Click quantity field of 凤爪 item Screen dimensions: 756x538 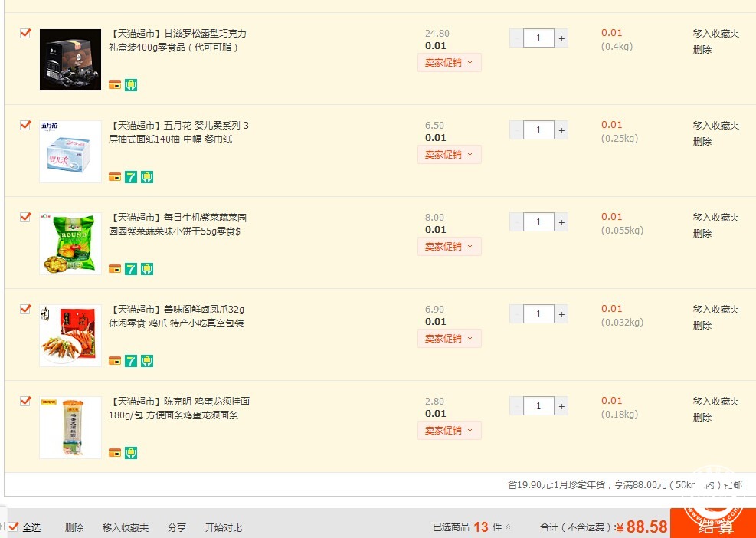[538, 314]
